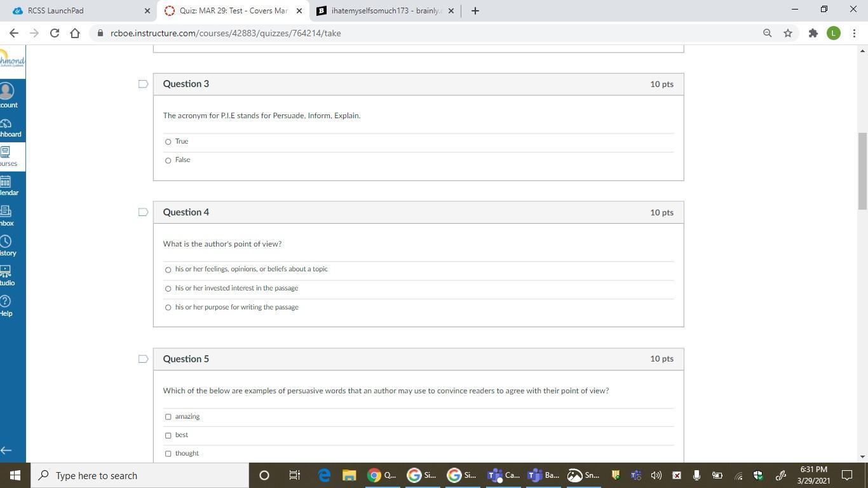The width and height of the screenshot is (868, 488).
Task: Bookmark this page with the star
Action: 788,33
